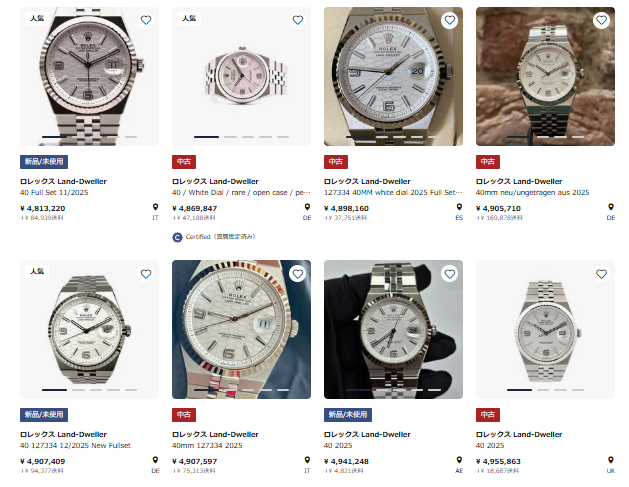This screenshot has width=629, height=487.
Task: Click the location pin above the IT country code
Action: coord(155,208)
